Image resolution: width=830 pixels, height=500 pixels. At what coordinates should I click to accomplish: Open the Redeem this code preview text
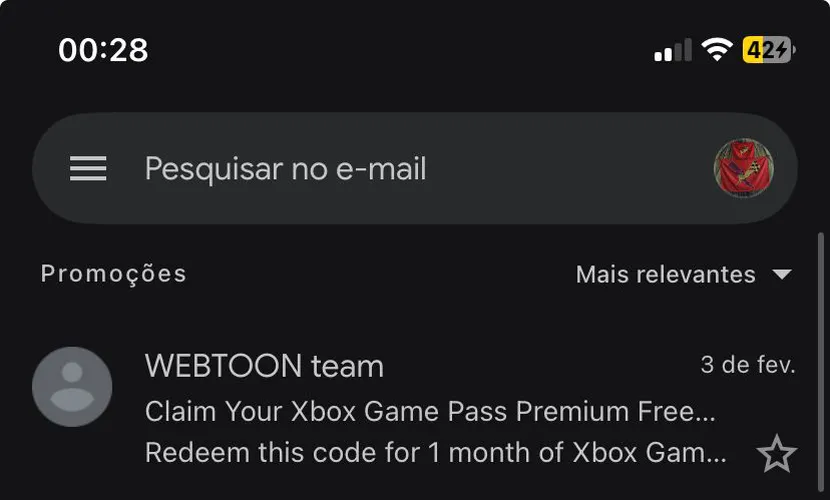click(x=435, y=453)
